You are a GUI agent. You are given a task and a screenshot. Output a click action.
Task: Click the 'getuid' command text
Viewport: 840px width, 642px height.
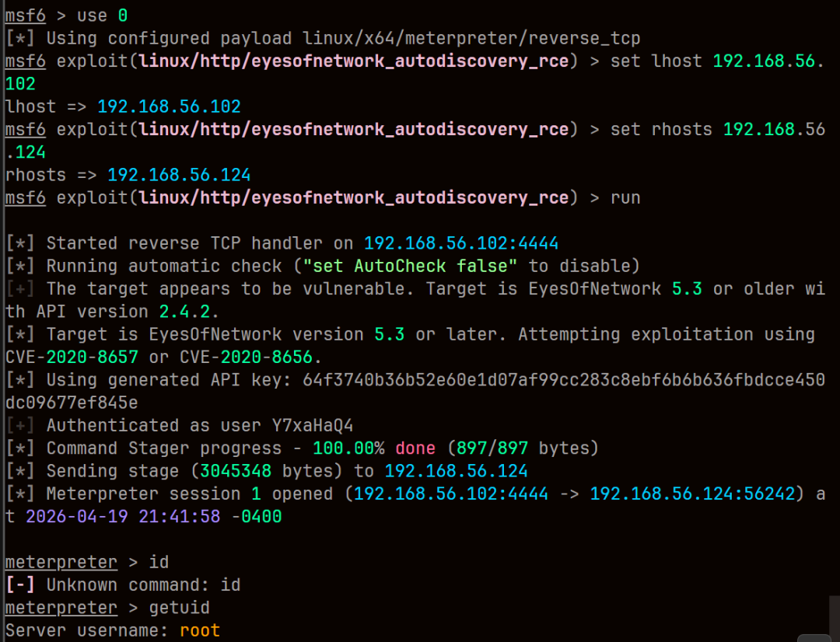tap(180, 608)
